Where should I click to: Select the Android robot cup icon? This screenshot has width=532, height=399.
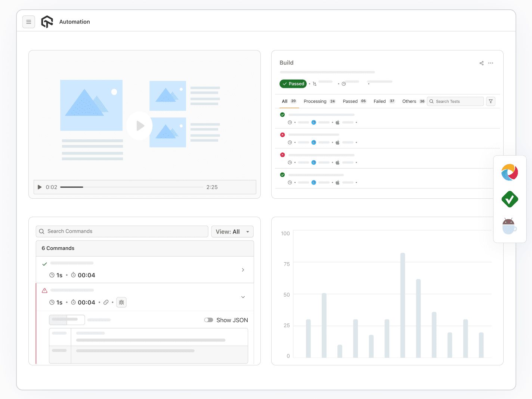click(509, 226)
